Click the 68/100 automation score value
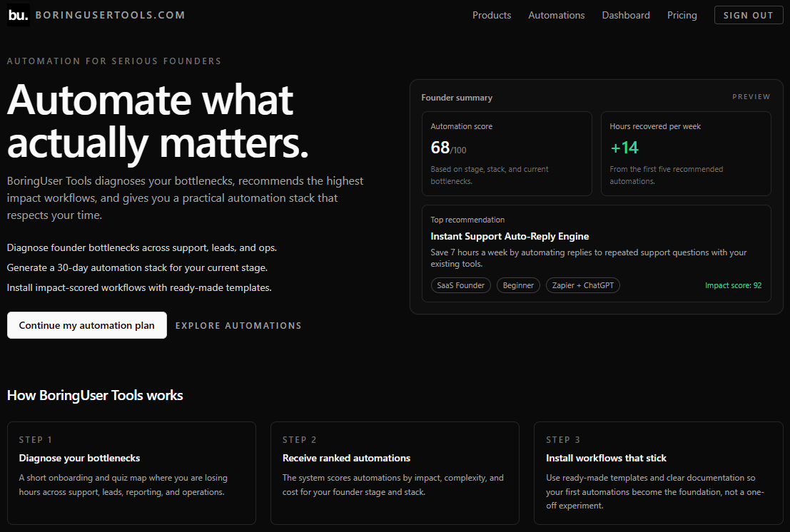This screenshot has width=790, height=532. 448,148
